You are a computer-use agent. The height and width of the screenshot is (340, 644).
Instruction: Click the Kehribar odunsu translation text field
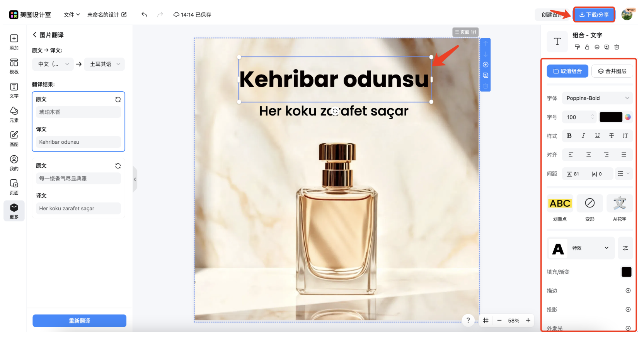(78, 142)
